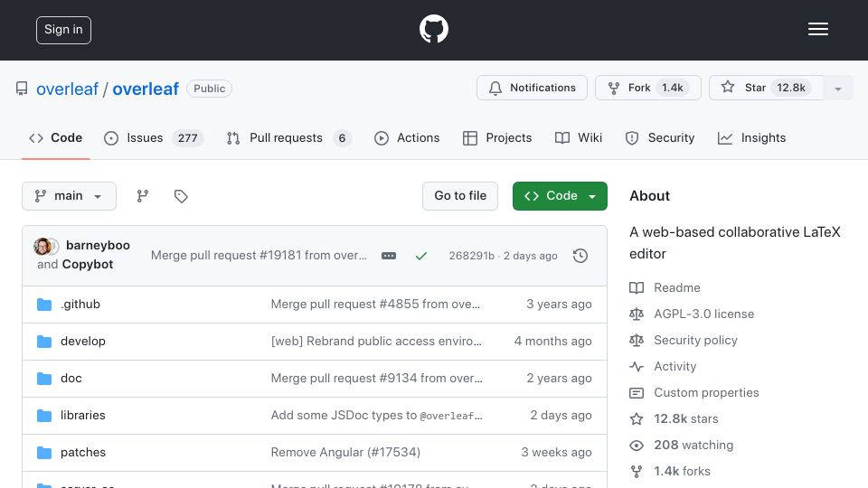Open the Wiki tab
This screenshot has height=488, width=868.
click(x=579, y=137)
